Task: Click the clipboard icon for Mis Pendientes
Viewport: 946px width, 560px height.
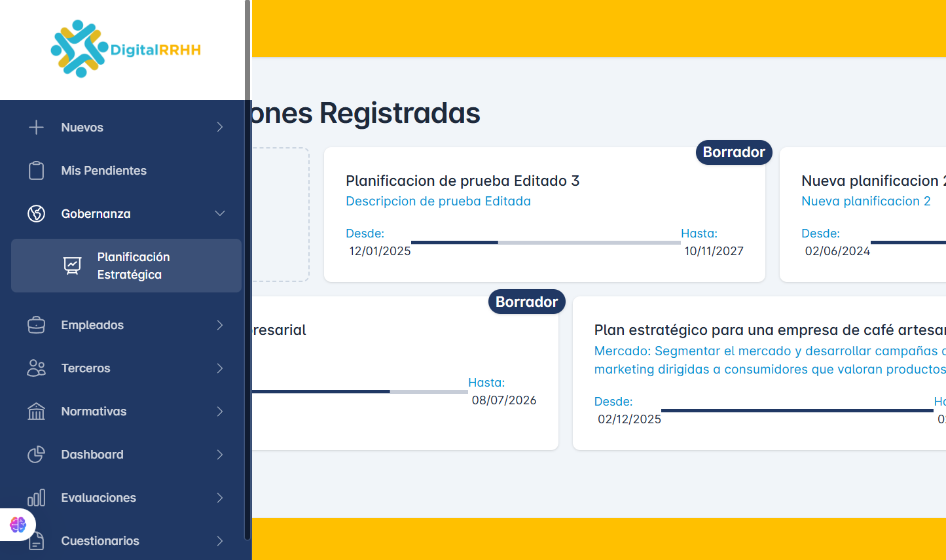Action: click(37, 171)
